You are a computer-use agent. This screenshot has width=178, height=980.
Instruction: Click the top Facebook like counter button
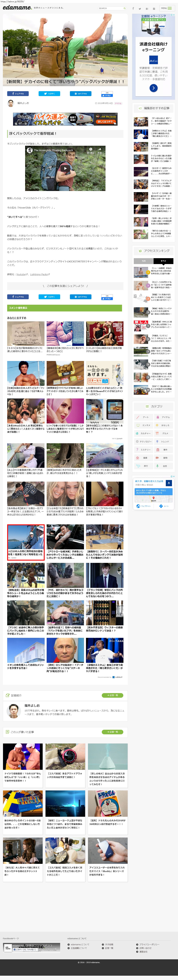tap(107, 94)
